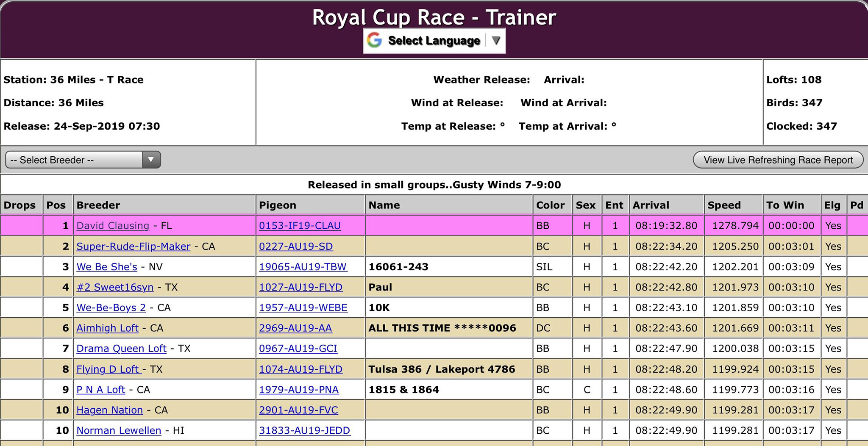The width and height of the screenshot is (868, 446).
Task: Click the Google logo icon
Action: pos(375,41)
